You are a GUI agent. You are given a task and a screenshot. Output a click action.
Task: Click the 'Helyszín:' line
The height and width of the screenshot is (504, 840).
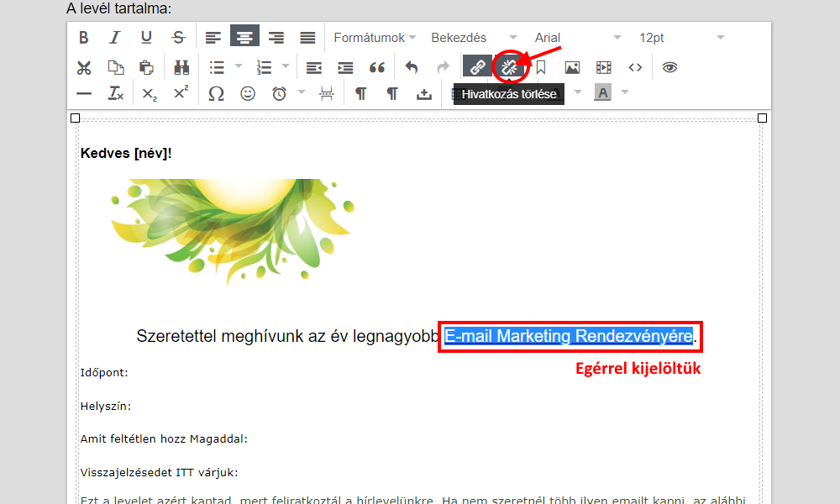pos(106,406)
